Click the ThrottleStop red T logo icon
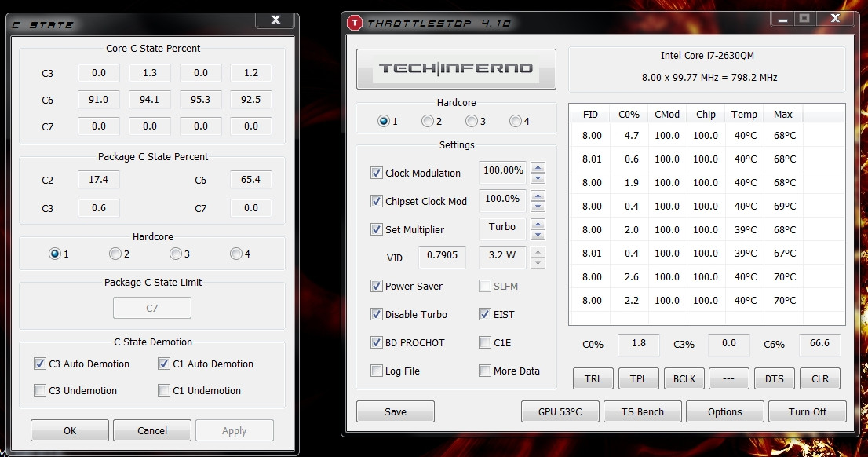This screenshot has width=868, height=457. click(x=354, y=23)
